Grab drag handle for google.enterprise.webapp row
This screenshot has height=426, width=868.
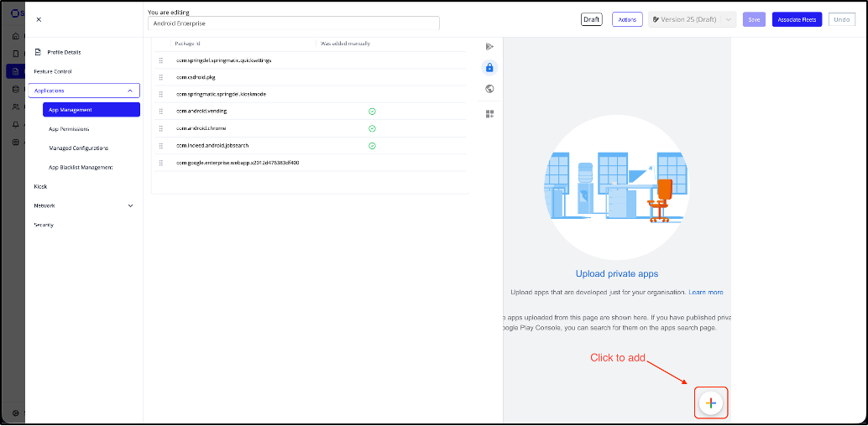click(x=161, y=163)
